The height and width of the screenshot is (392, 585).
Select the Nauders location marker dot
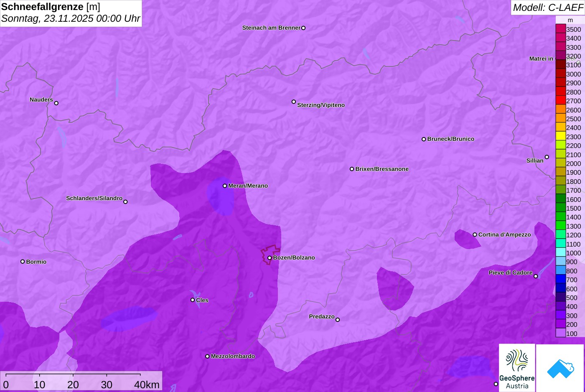[x=56, y=103]
